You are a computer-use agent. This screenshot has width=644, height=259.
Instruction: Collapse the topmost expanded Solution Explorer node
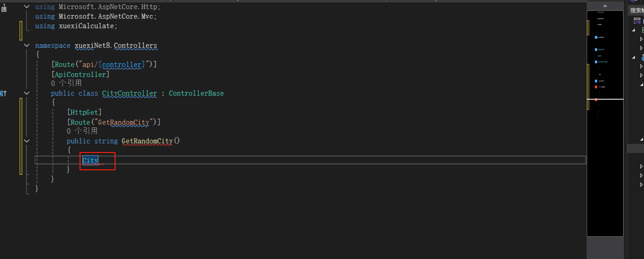[634, 30]
